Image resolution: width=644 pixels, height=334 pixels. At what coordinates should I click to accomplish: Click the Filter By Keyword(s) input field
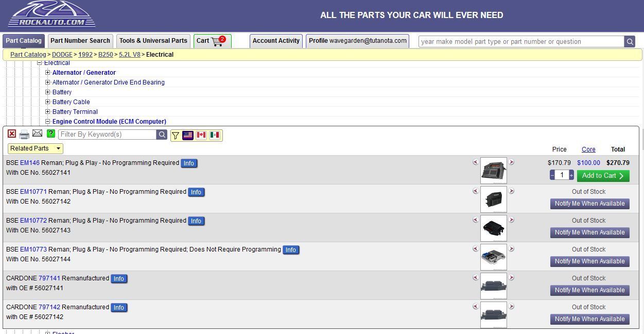point(107,135)
